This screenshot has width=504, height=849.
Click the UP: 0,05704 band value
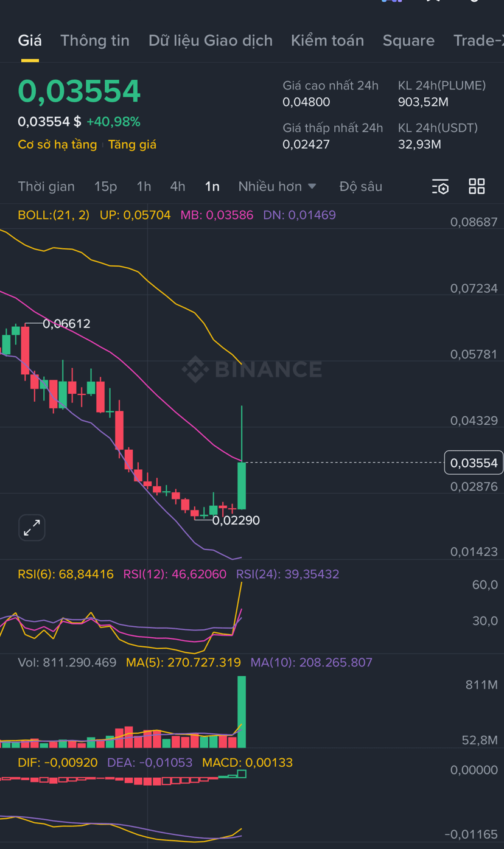click(135, 215)
